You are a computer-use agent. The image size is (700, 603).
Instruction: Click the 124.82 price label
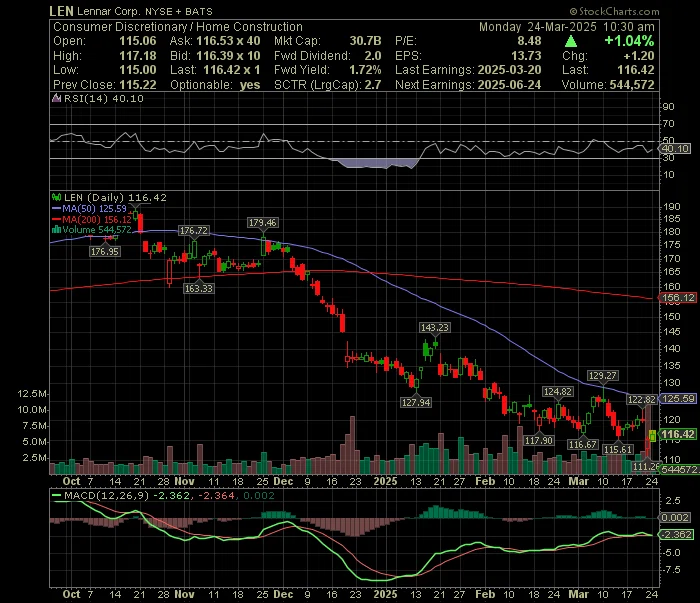coord(557,391)
